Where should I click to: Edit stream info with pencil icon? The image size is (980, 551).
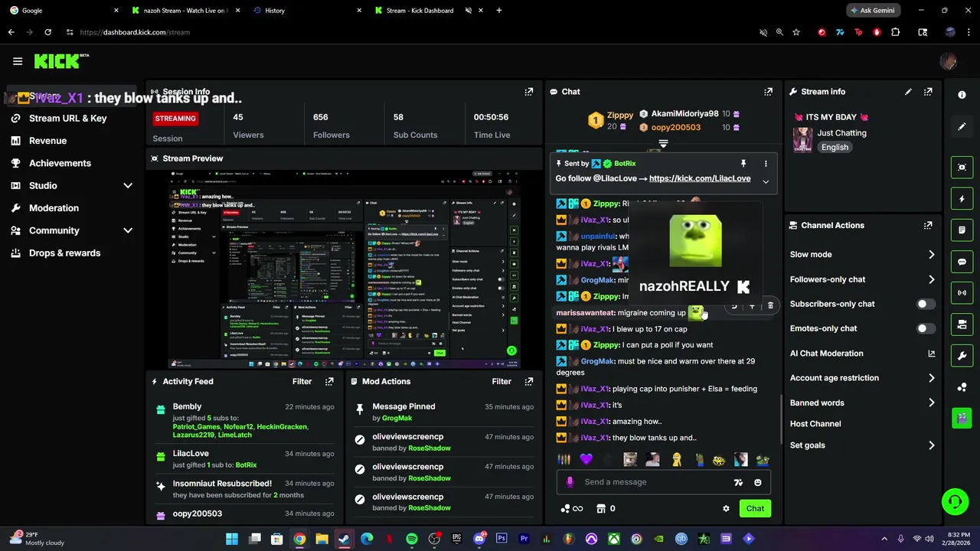(908, 91)
